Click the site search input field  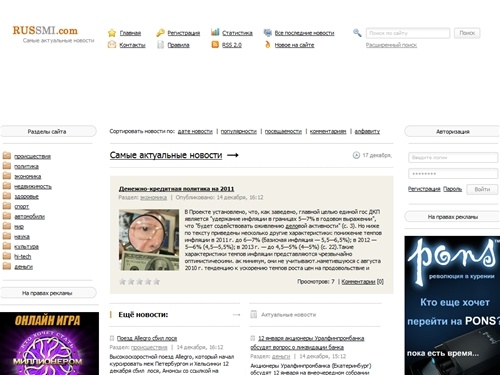click(408, 33)
